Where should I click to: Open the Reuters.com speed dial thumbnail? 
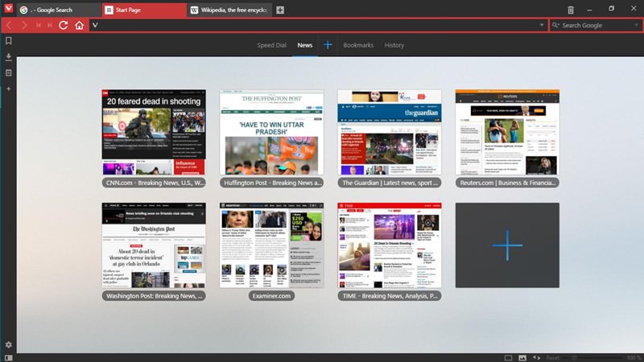click(507, 132)
